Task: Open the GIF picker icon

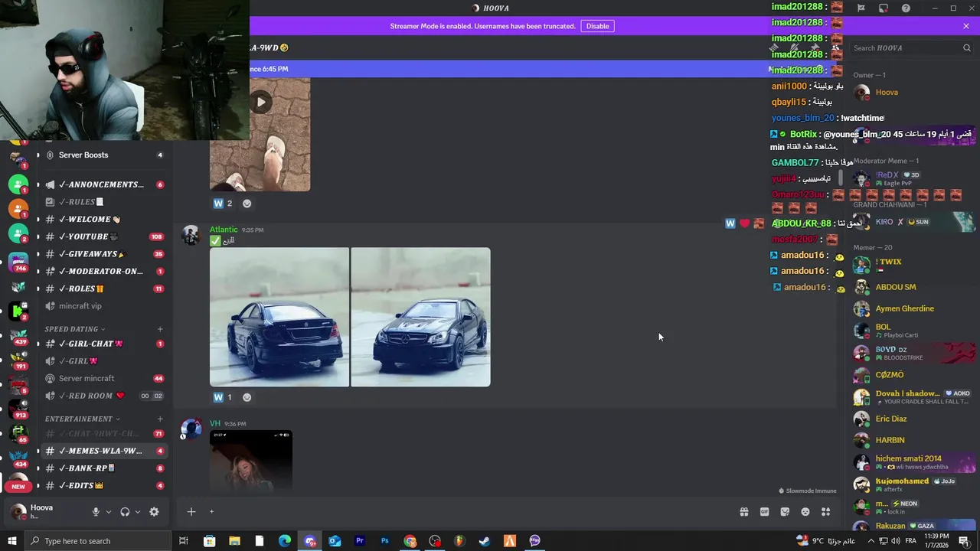Action: [x=764, y=512]
